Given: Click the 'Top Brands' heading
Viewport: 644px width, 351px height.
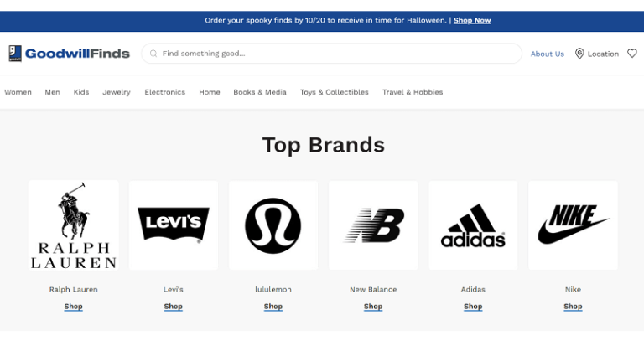Looking at the screenshot, I should click(x=323, y=145).
